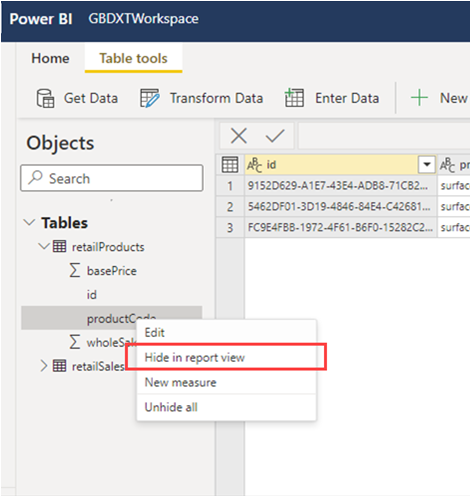The width and height of the screenshot is (471, 497).
Task: Click cell starting 9152D629-A1E7
Action: pos(340,186)
